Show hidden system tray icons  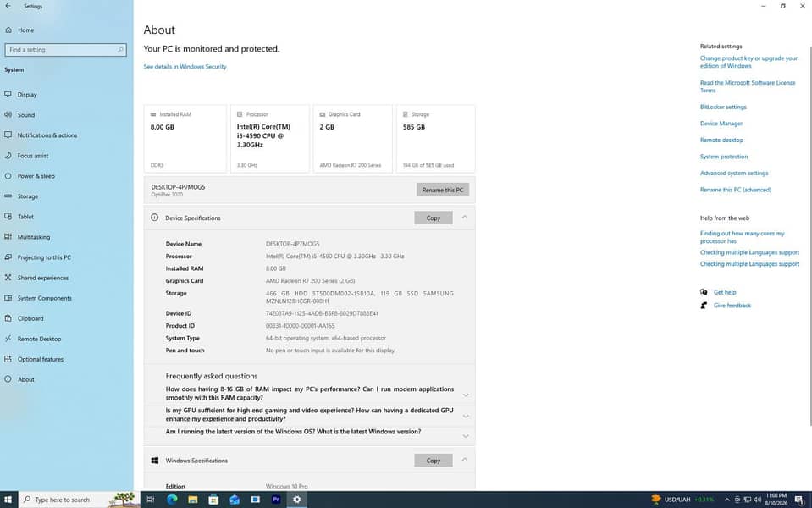point(726,500)
